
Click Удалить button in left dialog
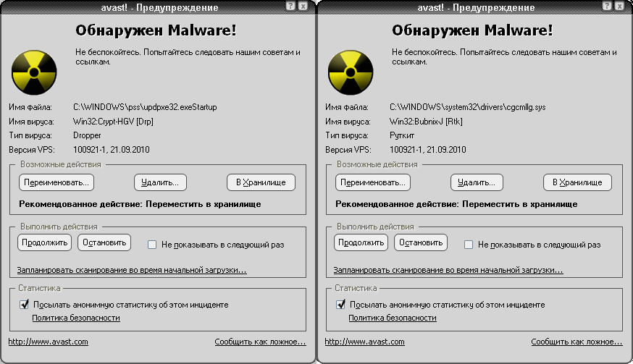pos(160,182)
